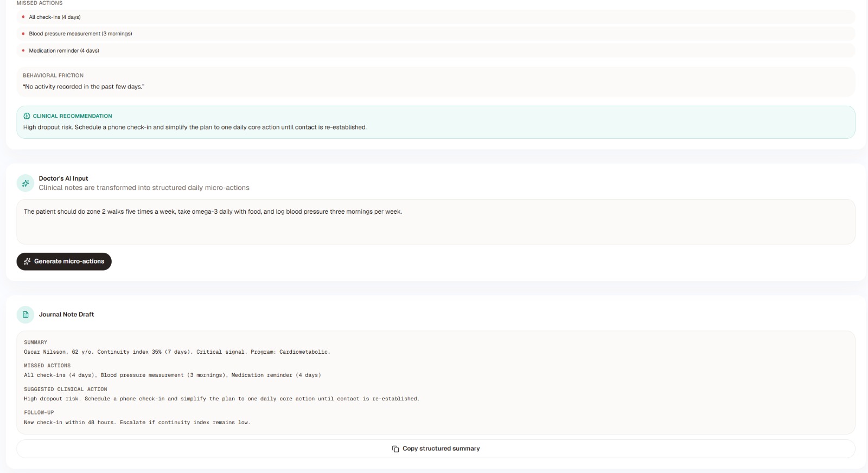Viewport: 868px width, 473px height.
Task: Select the "Blood pressure measurement (3 mornings)" row
Action: [x=436, y=34]
